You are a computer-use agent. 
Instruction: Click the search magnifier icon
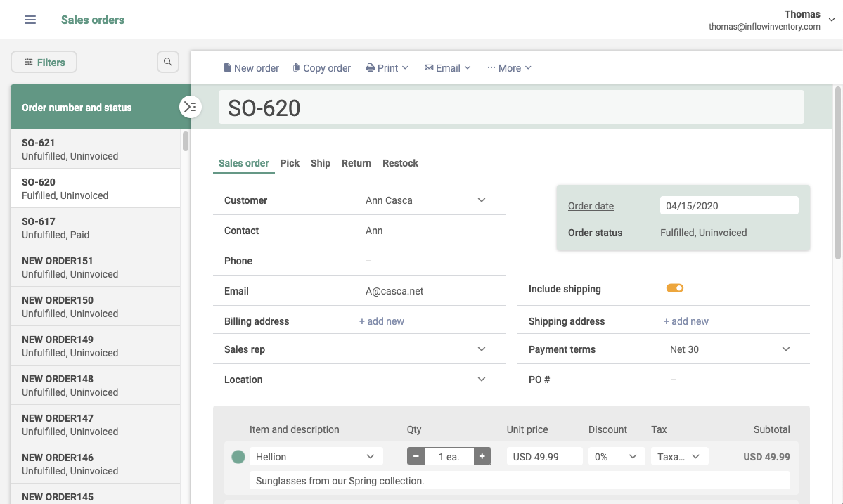pyautogui.click(x=168, y=62)
